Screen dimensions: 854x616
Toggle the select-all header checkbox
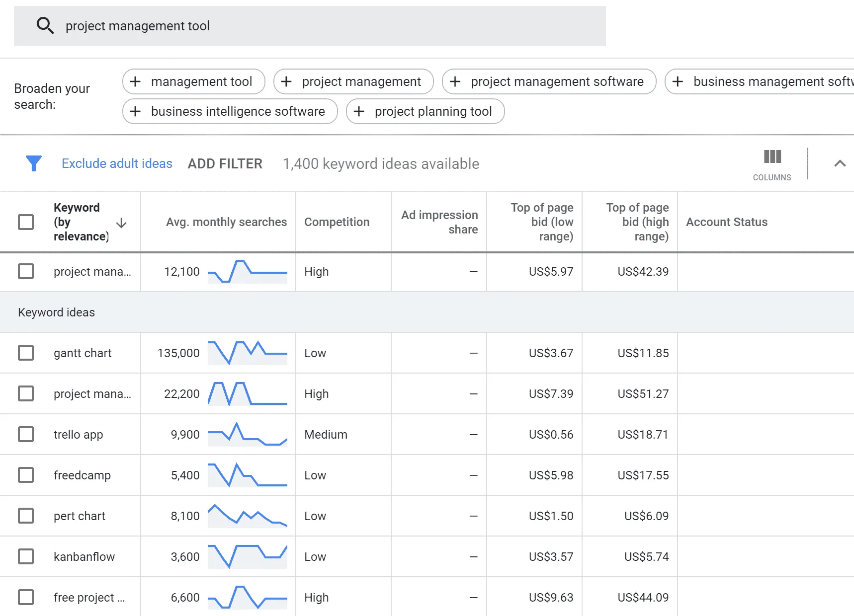(x=26, y=222)
